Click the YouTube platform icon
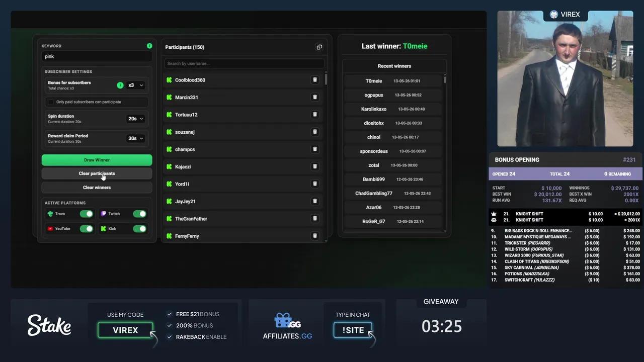Viewport: 644px width, 362px height. [50, 229]
